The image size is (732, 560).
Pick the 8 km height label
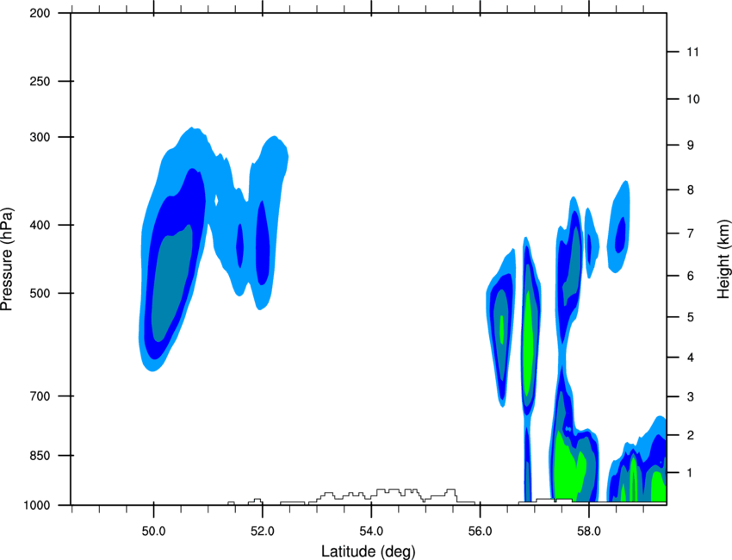(x=690, y=190)
